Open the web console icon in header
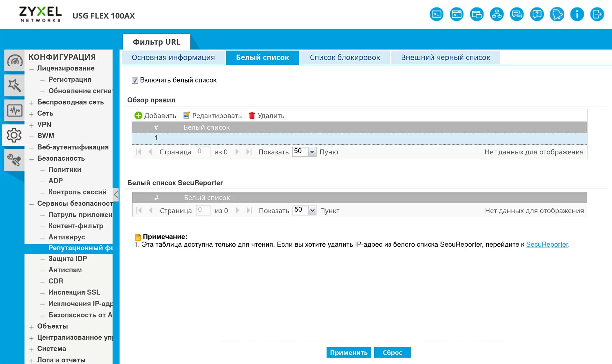612x364 pixels. click(456, 14)
